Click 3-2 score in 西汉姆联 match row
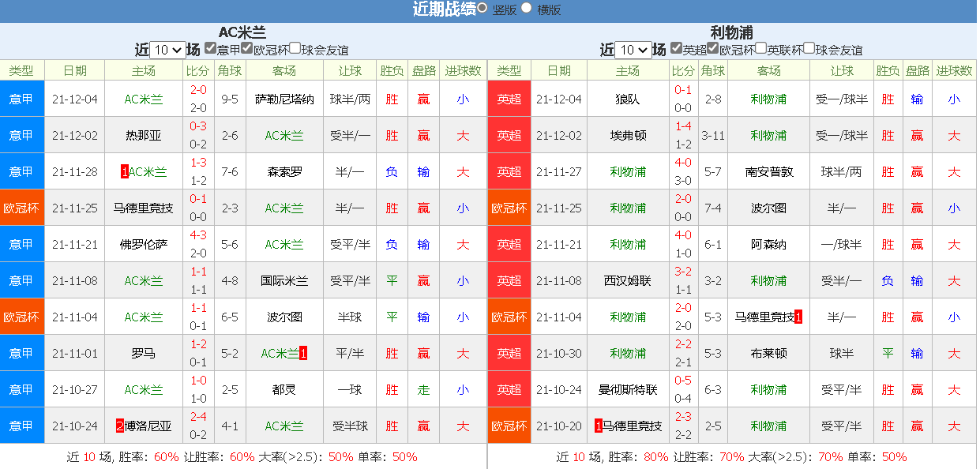Screen dimensions: 980x469 (683, 272)
